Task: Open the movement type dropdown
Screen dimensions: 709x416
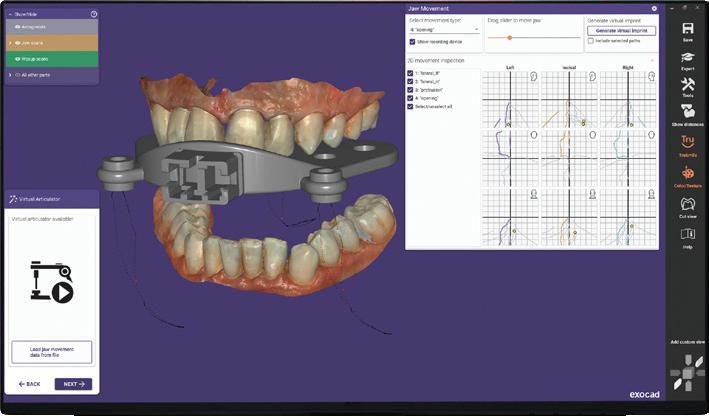Action: [x=444, y=29]
